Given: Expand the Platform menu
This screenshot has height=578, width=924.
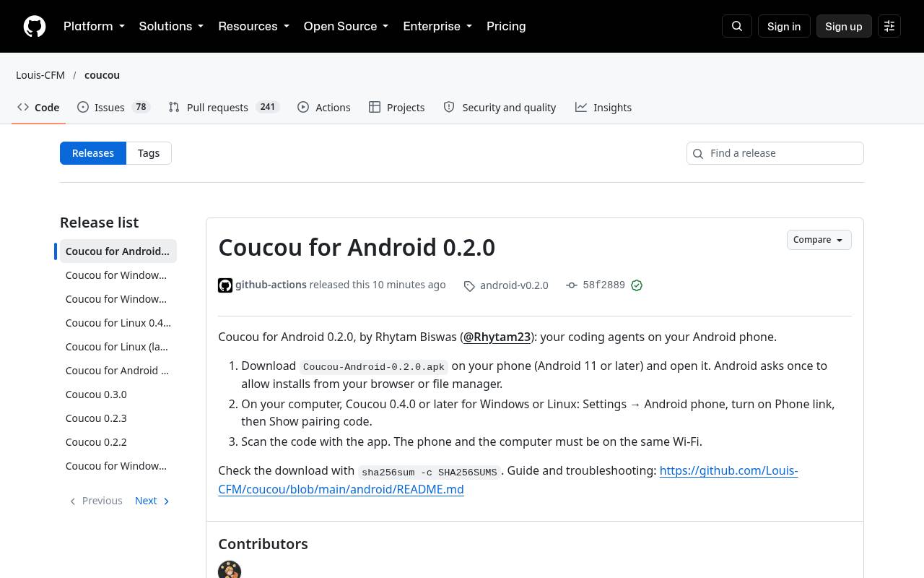Looking at the screenshot, I should point(94,26).
